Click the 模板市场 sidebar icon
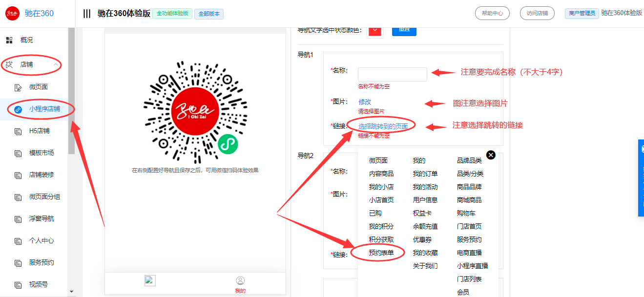 click(x=19, y=153)
